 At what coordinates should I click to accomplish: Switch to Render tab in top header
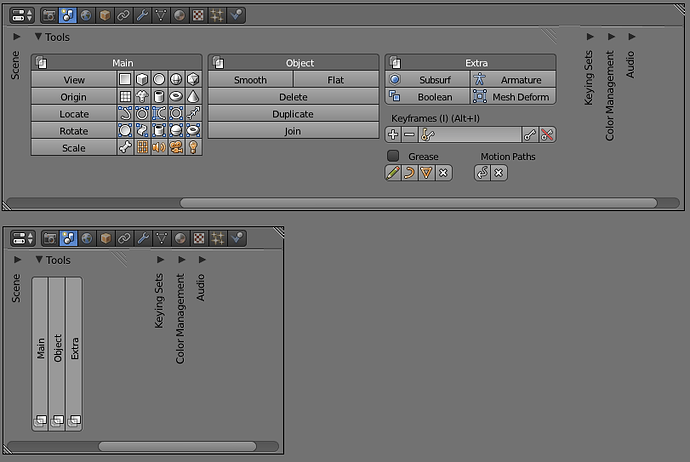point(49,15)
